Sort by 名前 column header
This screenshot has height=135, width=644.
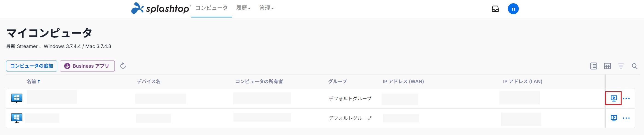click(x=33, y=81)
